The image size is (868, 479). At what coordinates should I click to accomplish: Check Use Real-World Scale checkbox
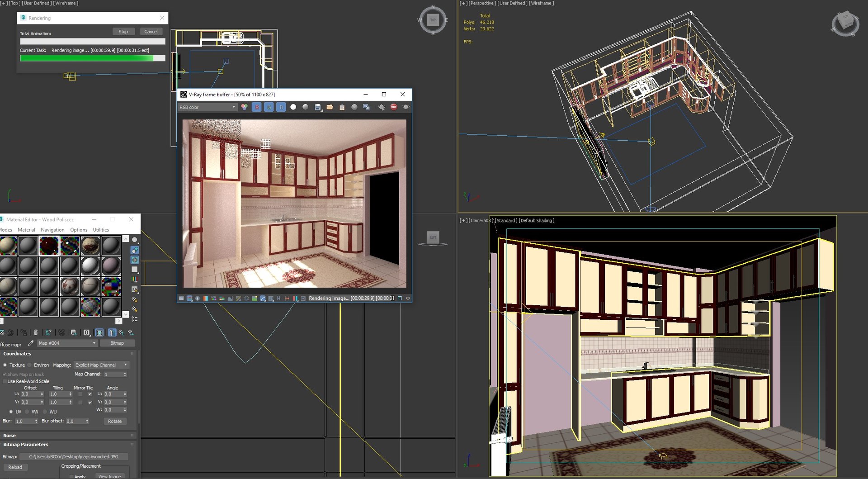point(5,381)
